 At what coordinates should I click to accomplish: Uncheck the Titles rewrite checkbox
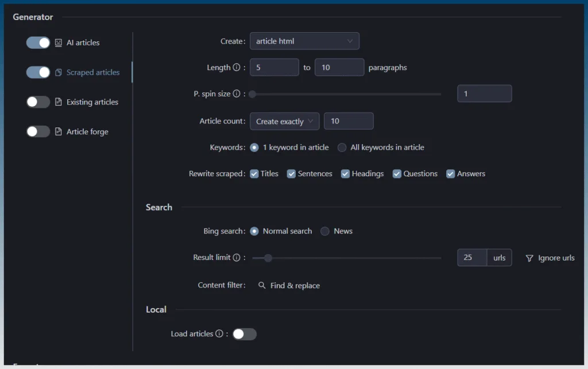[x=254, y=174]
